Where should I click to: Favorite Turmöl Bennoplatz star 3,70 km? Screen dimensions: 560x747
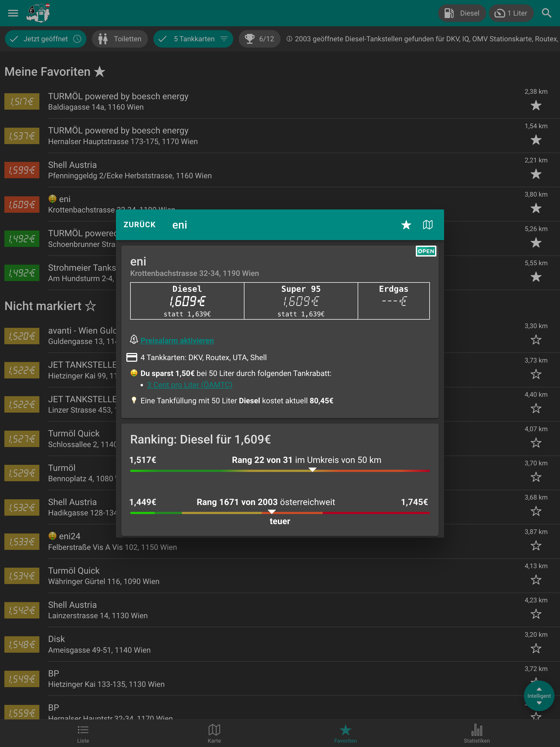pos(536,477)
